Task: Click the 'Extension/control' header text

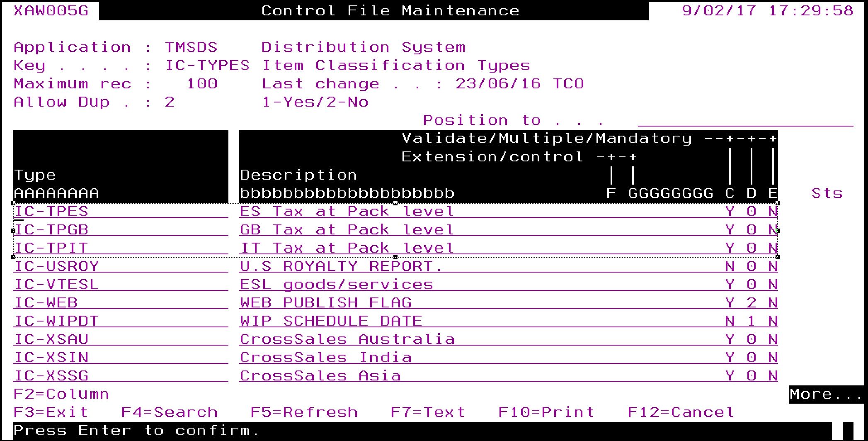Action: click(x=492, y=157)
